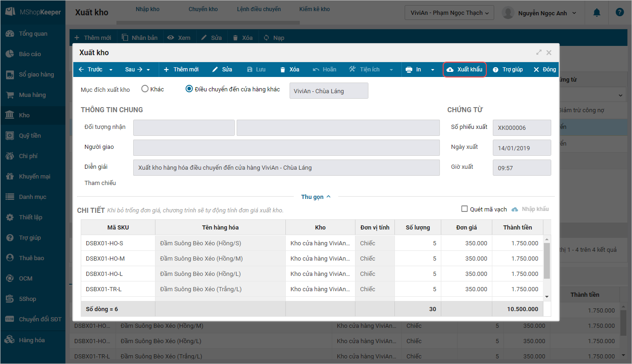Click the help question mark icon
The image size is (632, 364).
tap(619, 13)
